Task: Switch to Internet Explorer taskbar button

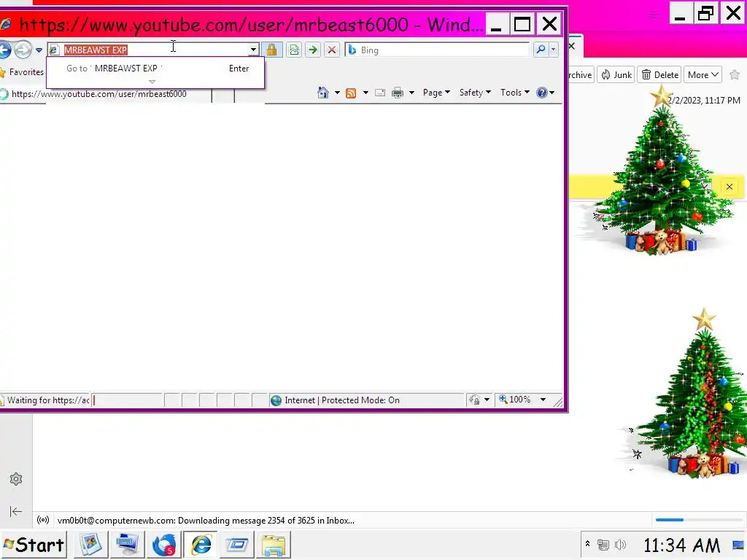Action: point(201,545)
